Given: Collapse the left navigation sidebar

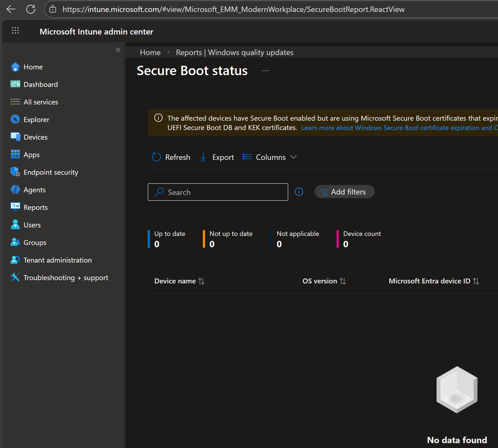Looking at the screenshot, I should pos(118,50).
